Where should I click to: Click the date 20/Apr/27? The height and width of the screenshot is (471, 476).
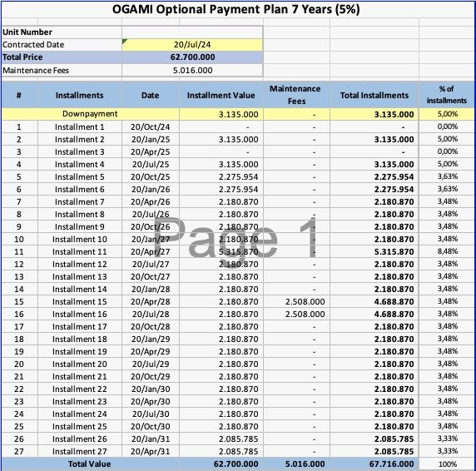(151, 251)
